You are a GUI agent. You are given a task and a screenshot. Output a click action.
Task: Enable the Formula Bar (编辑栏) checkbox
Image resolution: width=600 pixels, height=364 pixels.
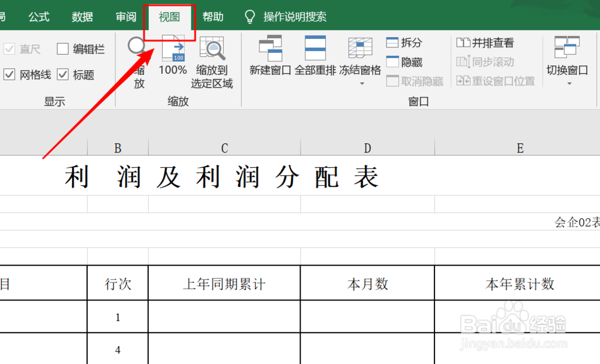click(62, 49)
